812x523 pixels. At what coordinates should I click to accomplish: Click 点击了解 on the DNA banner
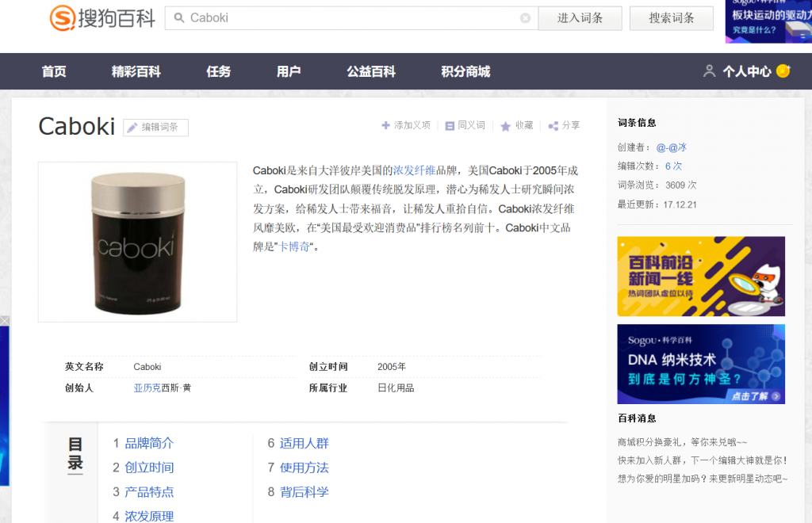coord(756,396)
